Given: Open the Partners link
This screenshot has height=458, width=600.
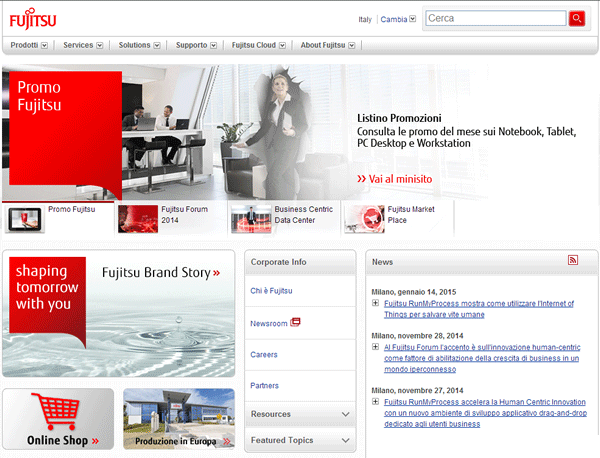Looking at the screenshot, I should 264,386.
